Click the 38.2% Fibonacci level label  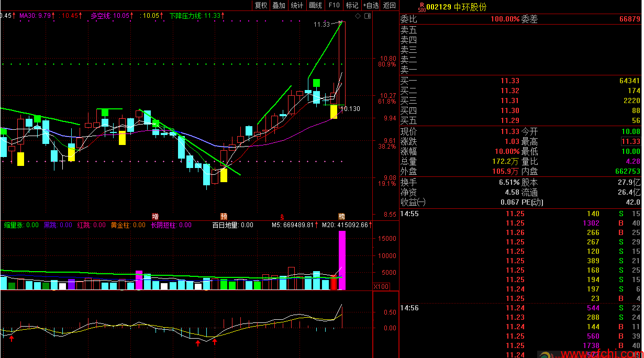(386, 147)
